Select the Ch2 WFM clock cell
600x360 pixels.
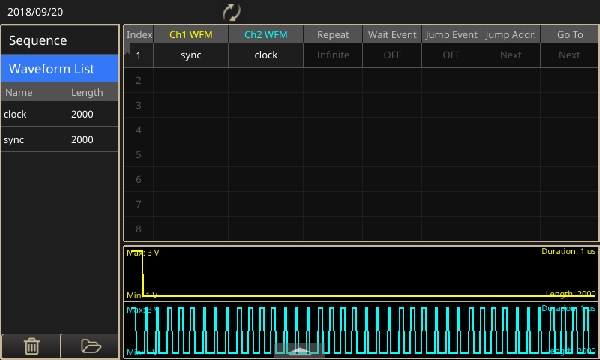[266, 55]
